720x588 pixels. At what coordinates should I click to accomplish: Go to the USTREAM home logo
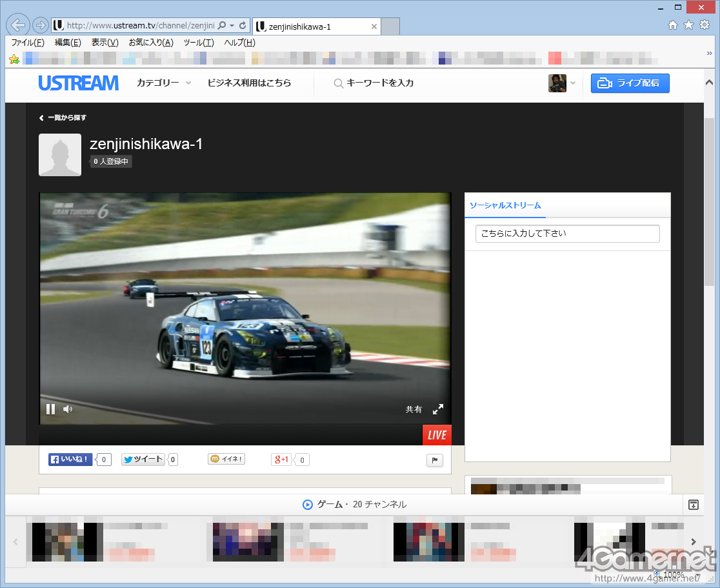coord(78,83)
